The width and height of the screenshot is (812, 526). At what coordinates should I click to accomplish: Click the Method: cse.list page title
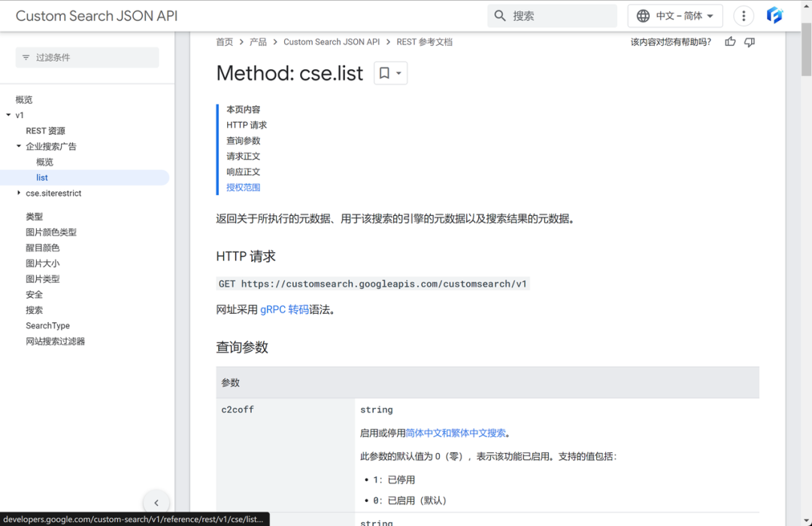click(x=289, y=73)
